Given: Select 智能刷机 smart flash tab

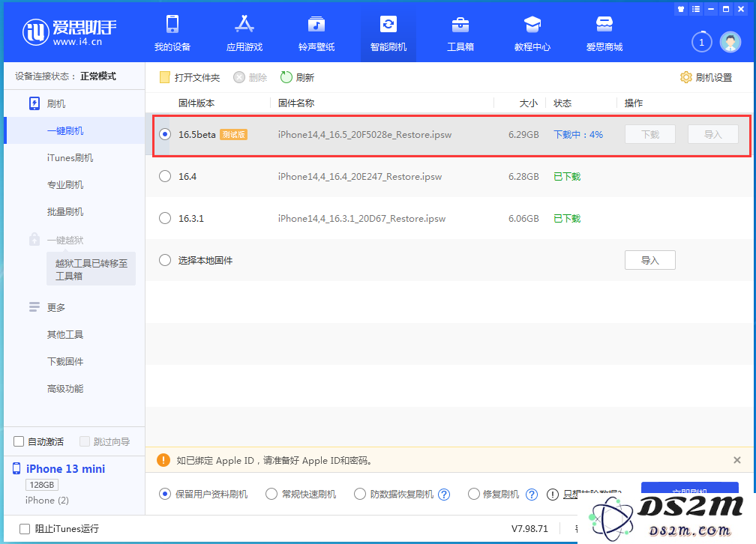Looking at the screenshot, I should click(388, 33).
